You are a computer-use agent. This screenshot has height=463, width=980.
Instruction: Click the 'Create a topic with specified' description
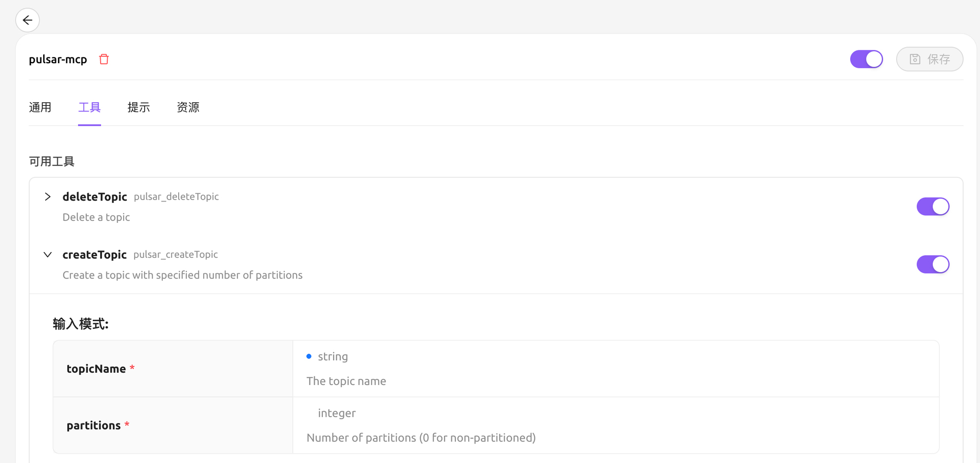click(x=182, y=275)
